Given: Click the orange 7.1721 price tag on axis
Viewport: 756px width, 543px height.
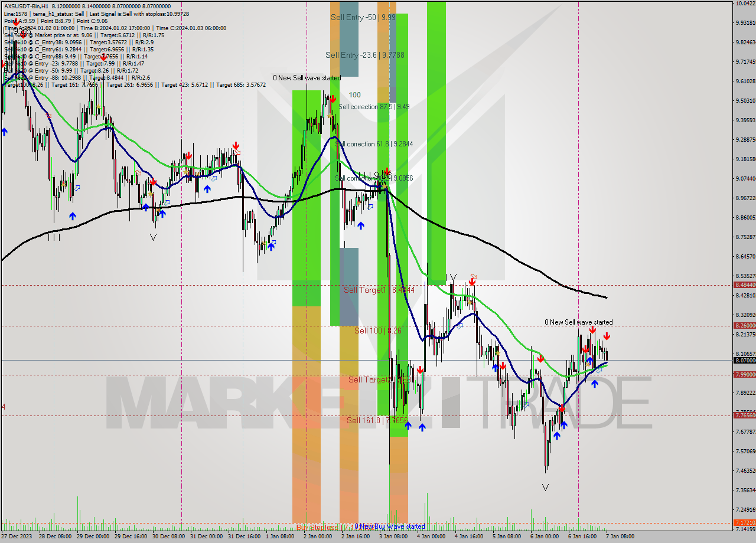Looking at the screenshot, I should 745,522.
